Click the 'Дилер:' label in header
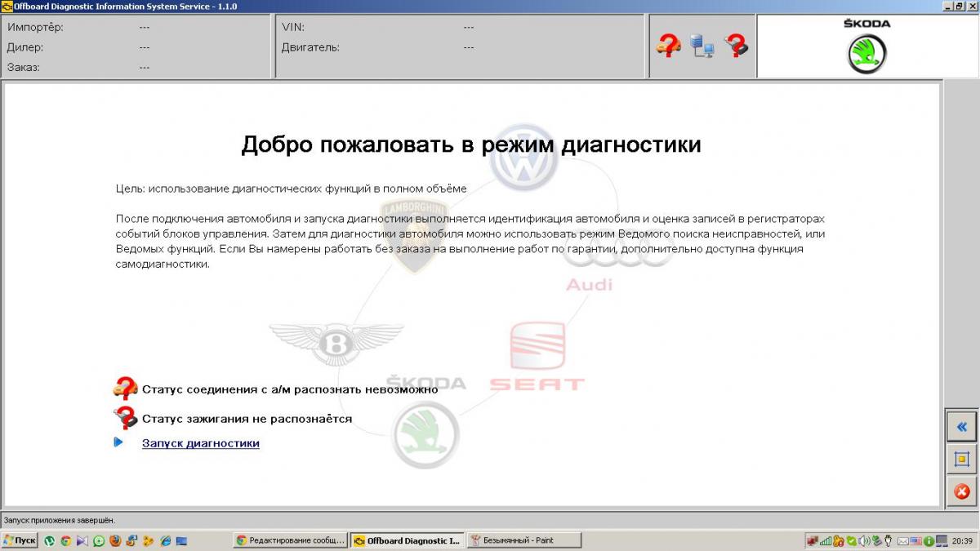Image resolution: width=980 pixels, height=551 pixels. click(25, 47)
